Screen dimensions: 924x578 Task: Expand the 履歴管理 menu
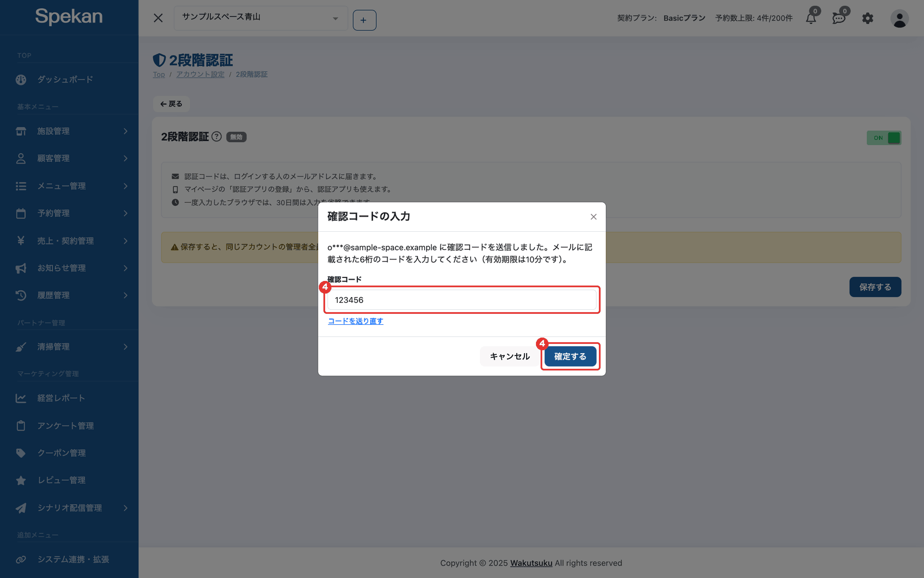tap(69, 295)
